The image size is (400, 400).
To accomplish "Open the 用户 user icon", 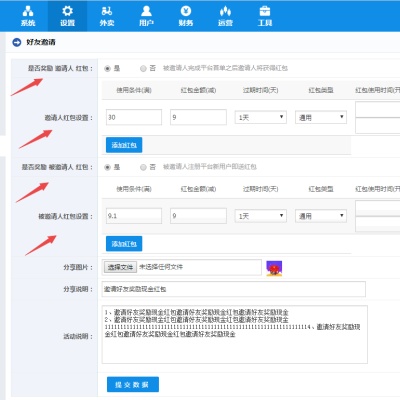I will (146, 11).
